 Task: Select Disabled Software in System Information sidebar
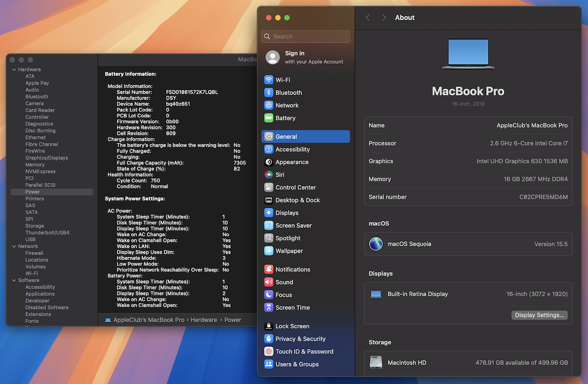click(x=47, y=307)
